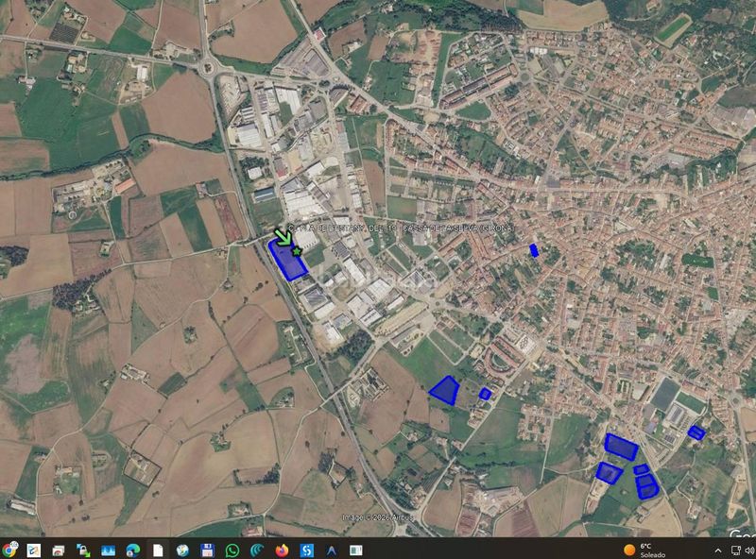Select the blank document taskbar icon

pyautogui.click(x=158, y=550)
